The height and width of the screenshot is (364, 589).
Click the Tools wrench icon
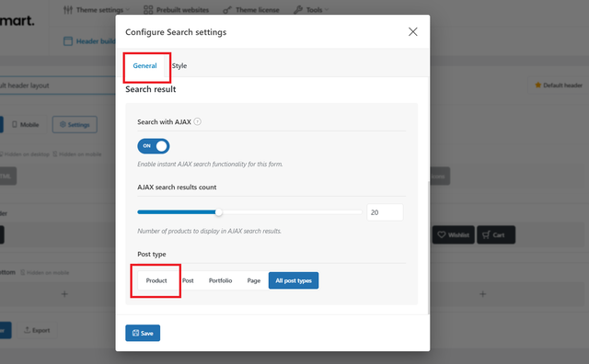click(x=298, y=10)
